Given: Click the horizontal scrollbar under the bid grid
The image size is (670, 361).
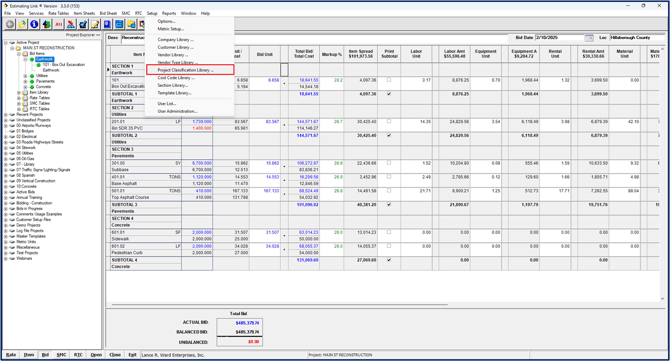Looking at the screenshot, I should pyautogui.click(x=280, y=305).
